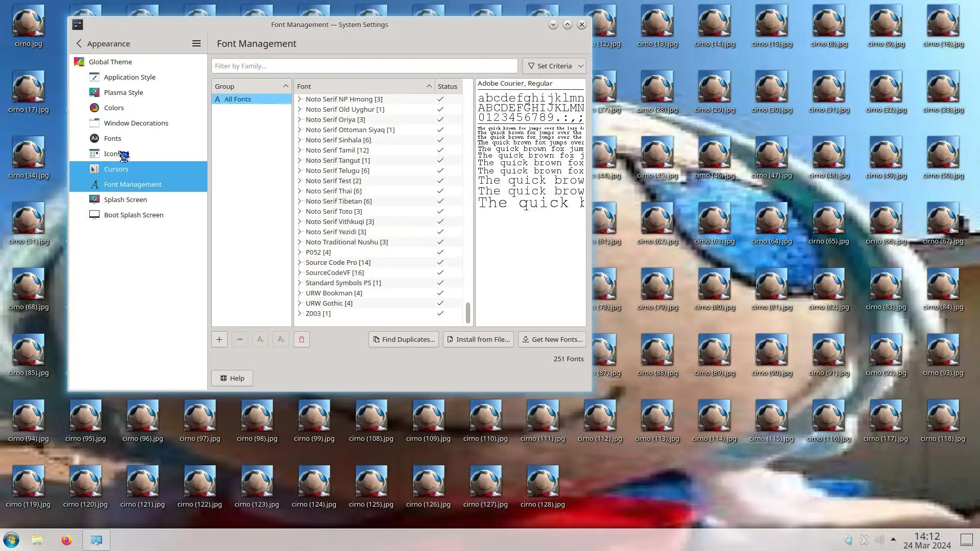Click the remove group minus icon
This screenshot has height=551, width=980.
[x=239, y=339]
